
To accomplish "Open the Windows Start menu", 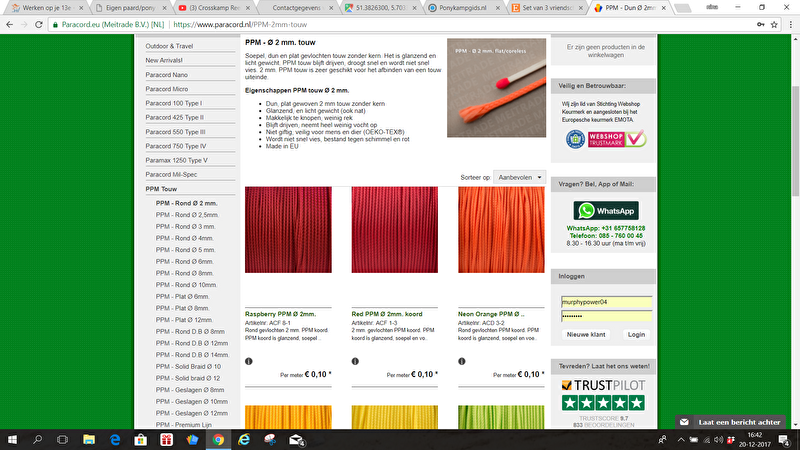I will [x=12, y=440].
